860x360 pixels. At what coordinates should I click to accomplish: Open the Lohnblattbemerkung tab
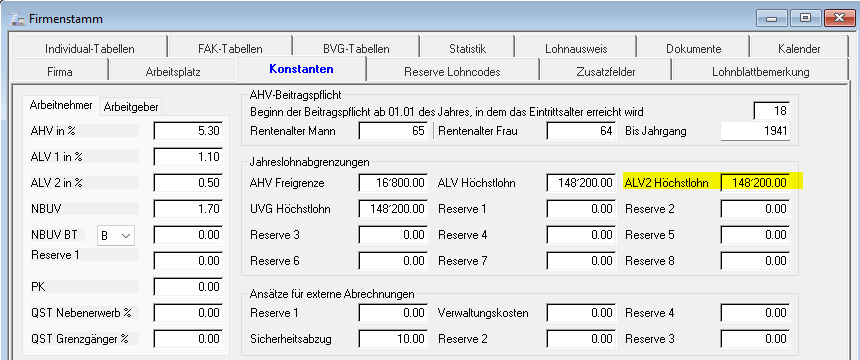tap(760, 71)
